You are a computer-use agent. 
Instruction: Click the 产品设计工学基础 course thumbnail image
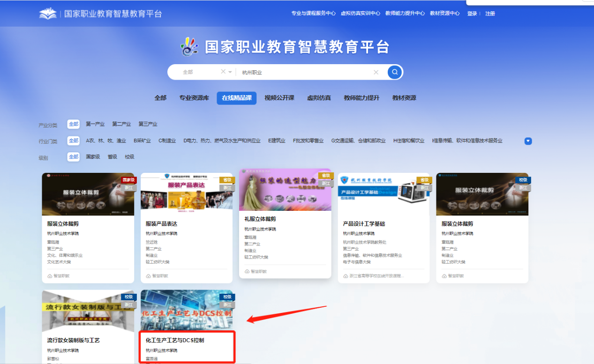pyautogui.click(x=383, y=194)
